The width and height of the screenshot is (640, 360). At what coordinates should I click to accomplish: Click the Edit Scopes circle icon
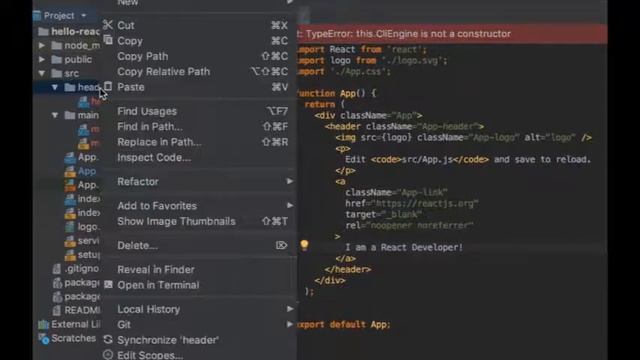(108, 355)
